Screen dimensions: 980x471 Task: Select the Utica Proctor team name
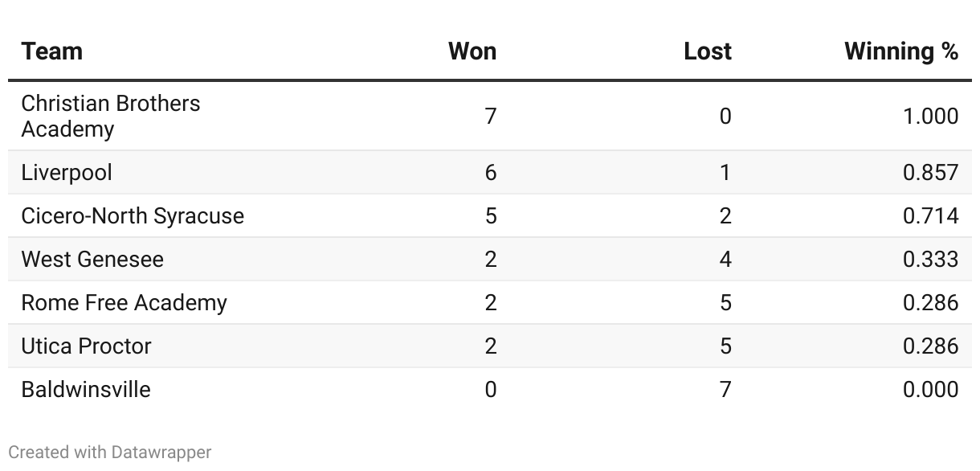pos(87,346)
